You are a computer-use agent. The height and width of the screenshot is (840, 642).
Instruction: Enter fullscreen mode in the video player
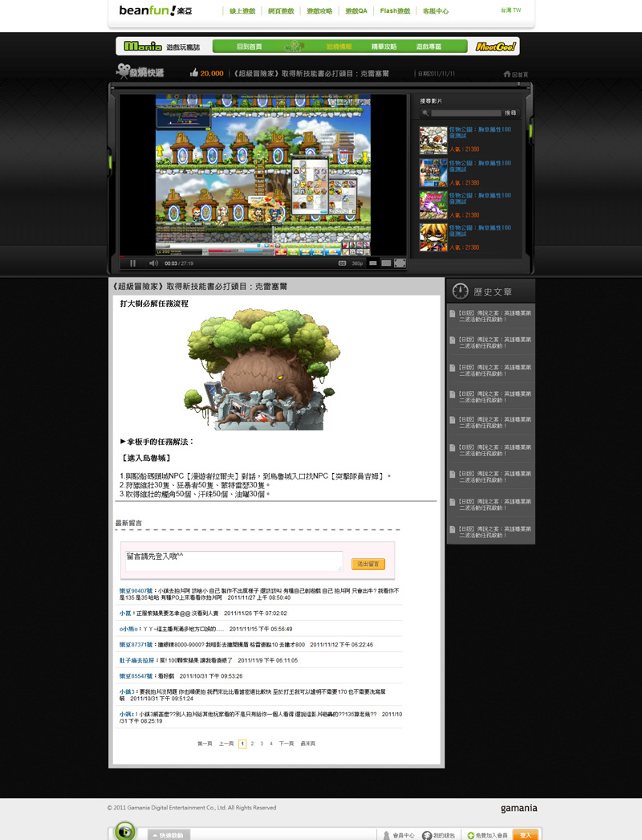tap(400, 263)
